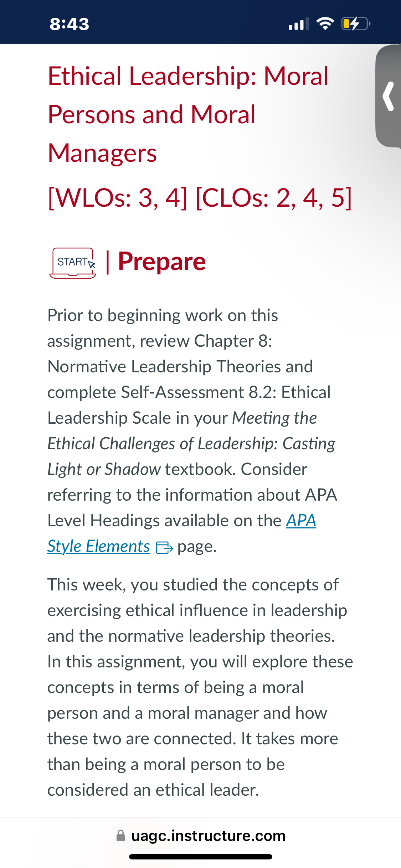The width and height of the screenshot is (401, 868).
Task: Click the external link icon after Style Elements
Action: (x=164, y=548)
